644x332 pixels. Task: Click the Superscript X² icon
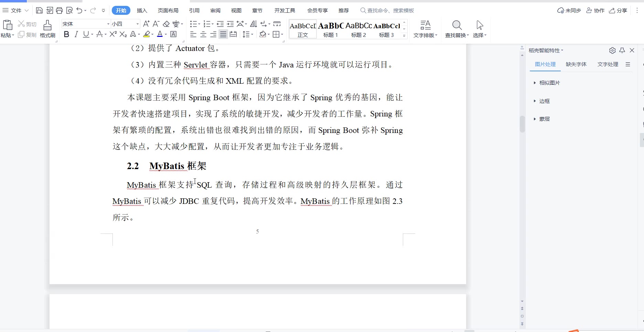113,34
